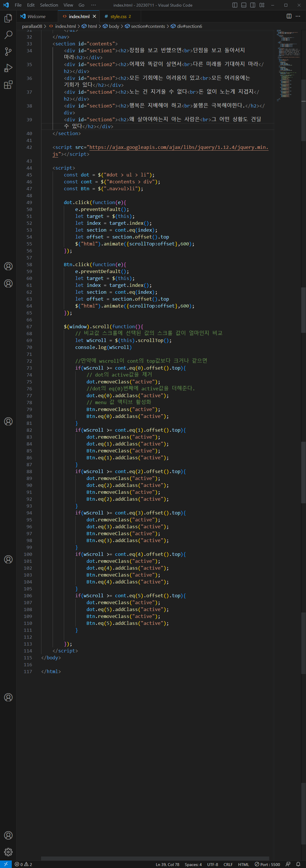Open the Explorer view in the activity bar
The image size is (306, 868).
click(8, 18)
